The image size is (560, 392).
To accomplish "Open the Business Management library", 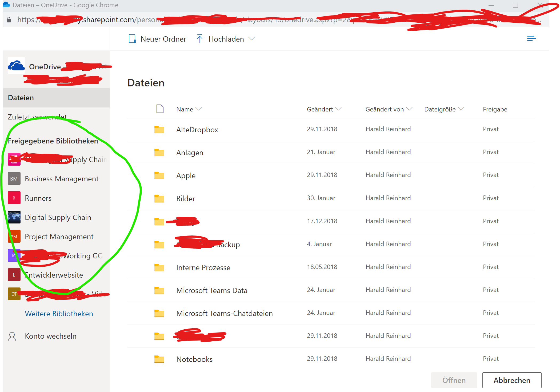I will tap(62, 179).
